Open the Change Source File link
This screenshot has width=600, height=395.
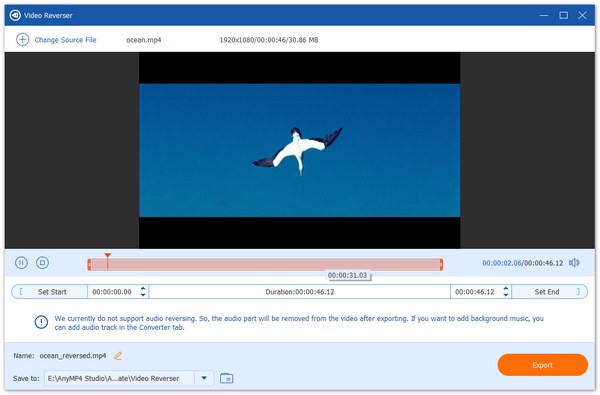[x=65, y=40]
